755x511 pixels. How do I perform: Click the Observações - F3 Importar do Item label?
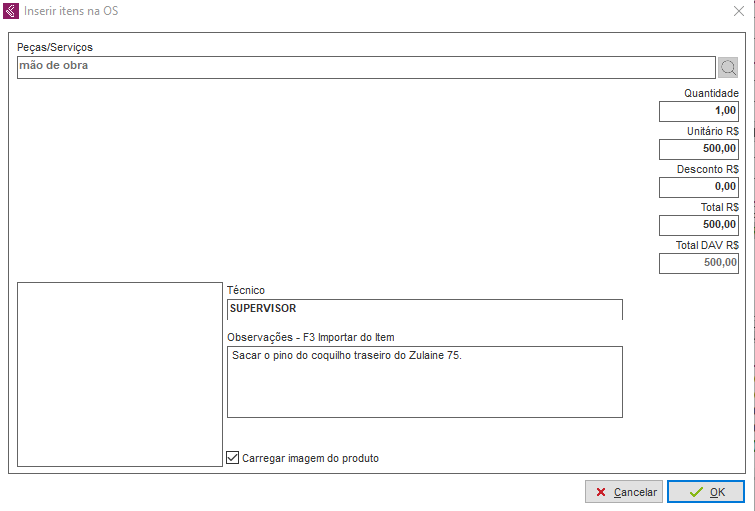click(x=318, y=336)
